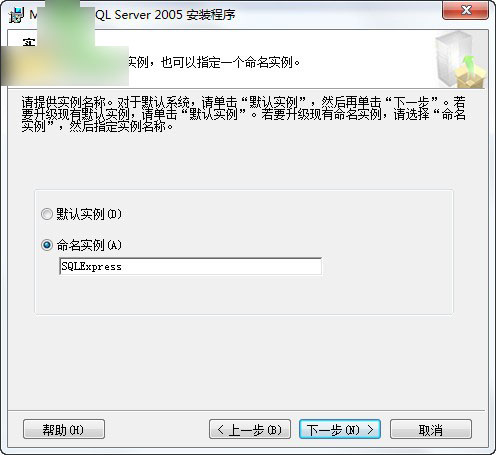Click the SQL Server 2005 安装程序 title text
The width and height of the screenshot is (496, 455).
coord(165,15)
